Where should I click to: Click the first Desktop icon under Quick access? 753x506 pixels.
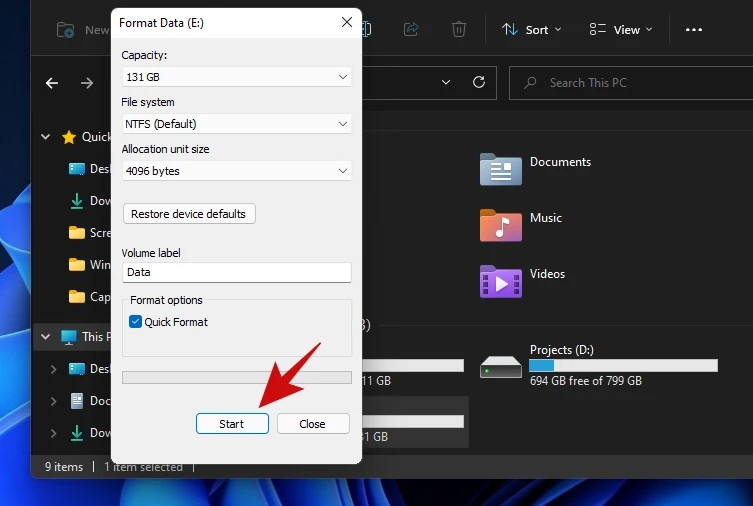(77, 169)
